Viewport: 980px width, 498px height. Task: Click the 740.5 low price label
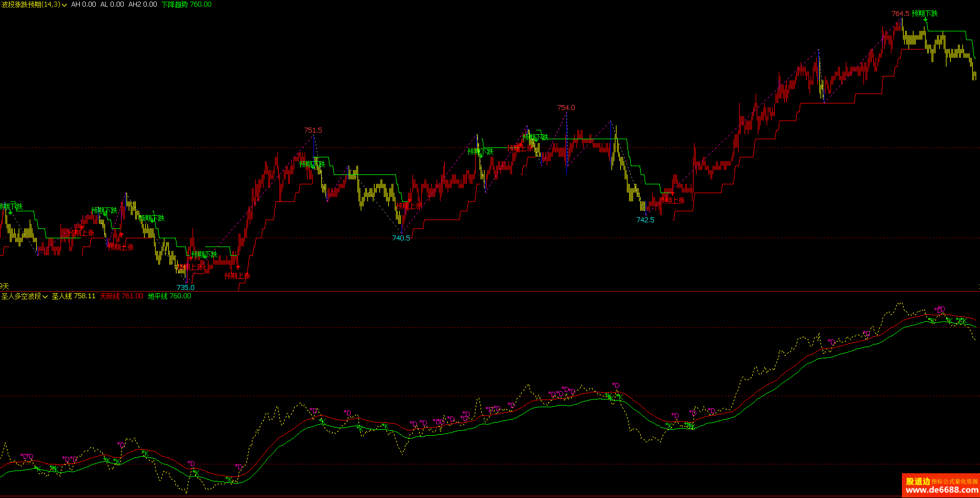click(x=401, y=238)
